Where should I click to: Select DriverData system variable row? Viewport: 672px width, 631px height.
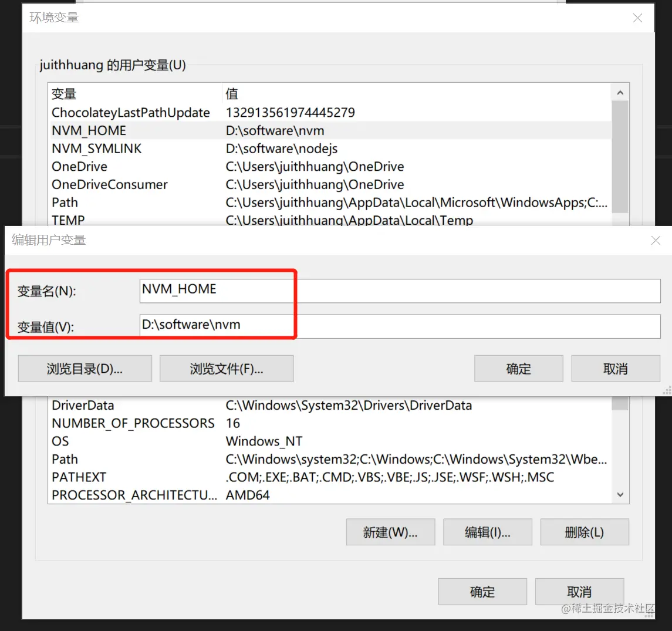(x=330, y=405)
